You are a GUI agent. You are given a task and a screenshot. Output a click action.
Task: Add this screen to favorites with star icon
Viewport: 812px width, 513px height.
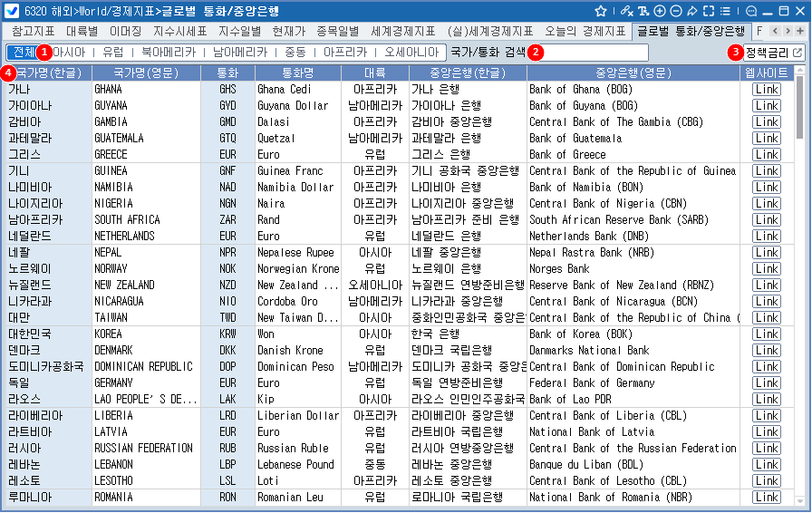601,11
